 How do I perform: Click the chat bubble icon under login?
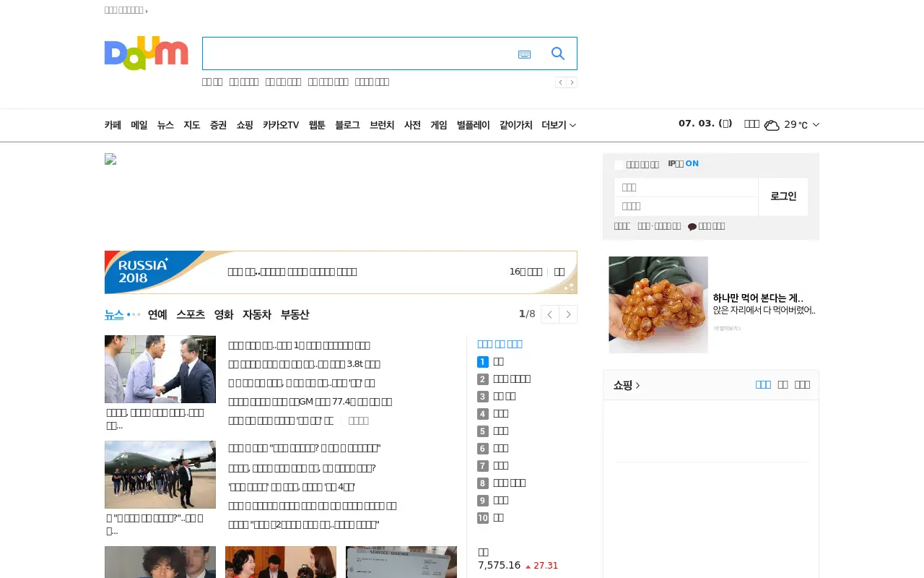(692, 227)
